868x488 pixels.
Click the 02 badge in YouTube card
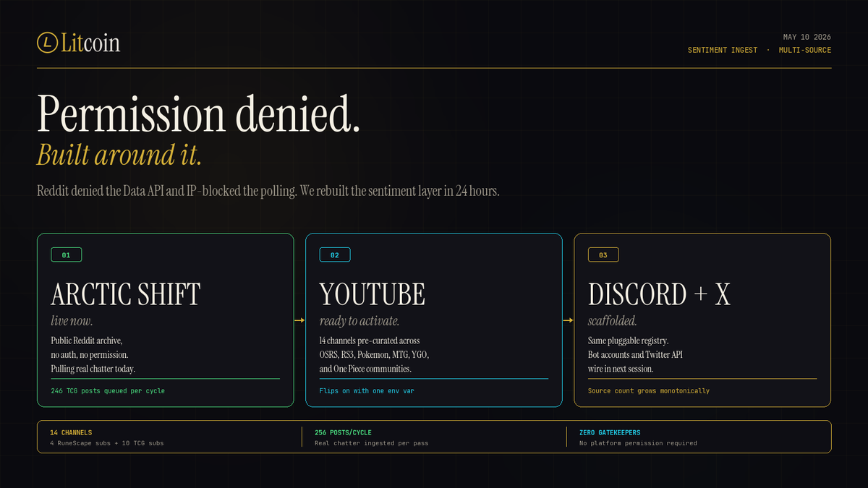(335, 254)
